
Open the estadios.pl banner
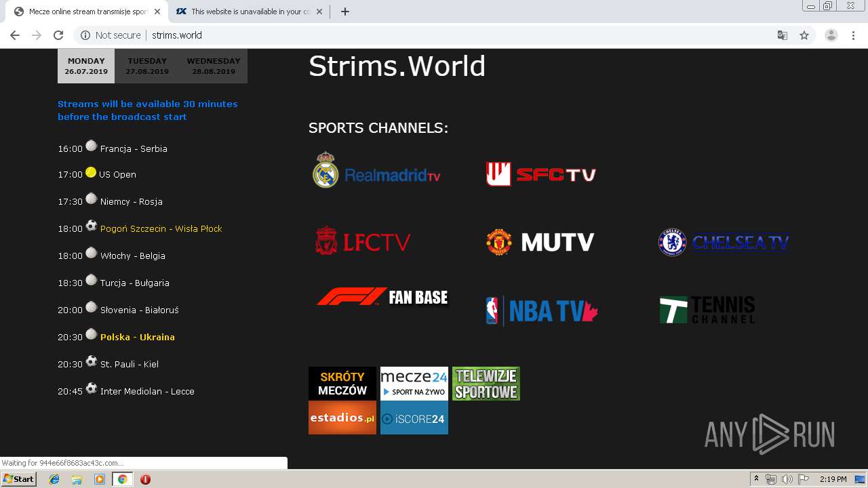pos(342,418)
